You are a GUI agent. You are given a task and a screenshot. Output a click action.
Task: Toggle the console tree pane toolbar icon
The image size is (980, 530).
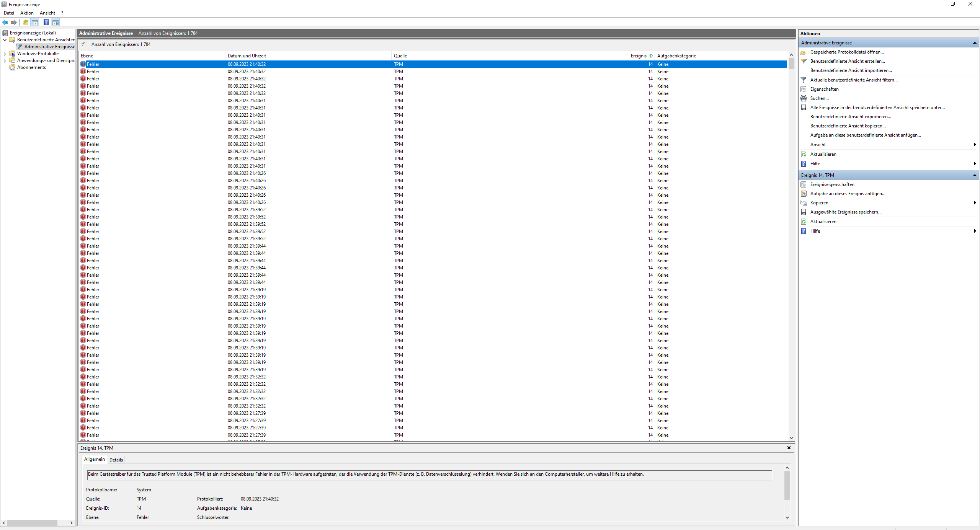click(35, 22)
